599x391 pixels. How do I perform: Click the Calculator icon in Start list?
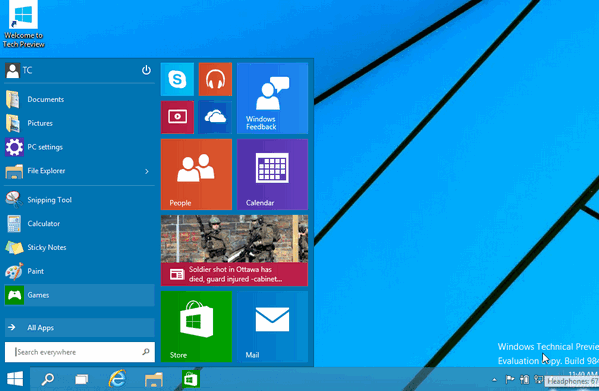click(x=15, y=224)
